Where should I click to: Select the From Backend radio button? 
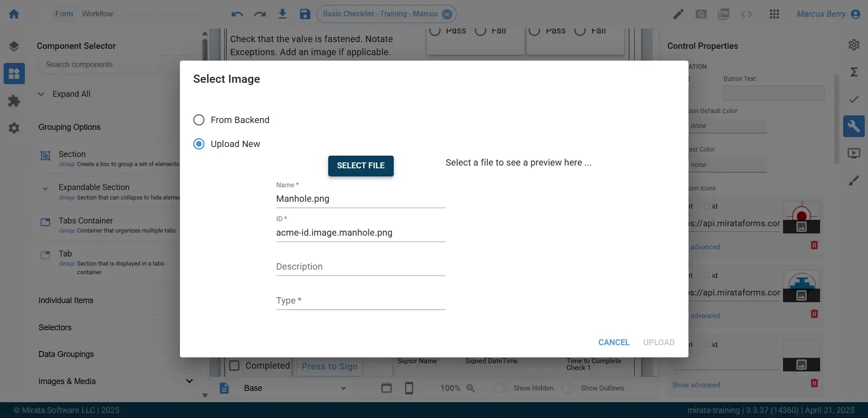point(199,120)
